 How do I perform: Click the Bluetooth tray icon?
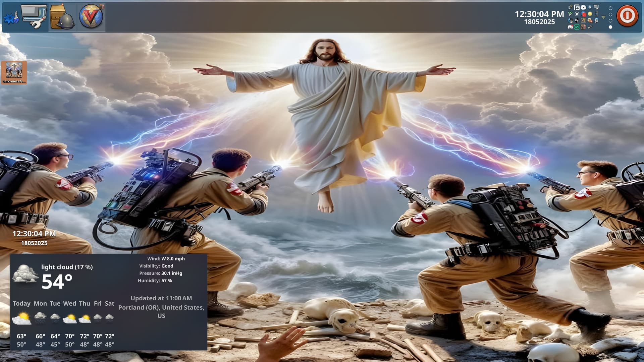pos(590,7)
